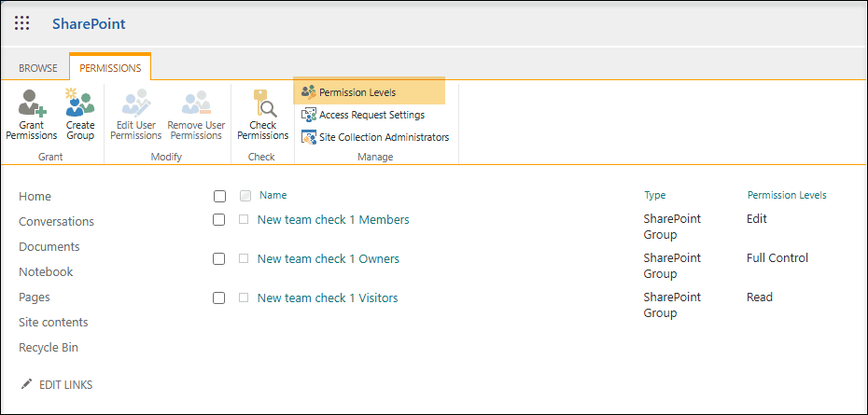
Task: Click the small checkbox beside Visitors group name
Action: pos(244,297)
